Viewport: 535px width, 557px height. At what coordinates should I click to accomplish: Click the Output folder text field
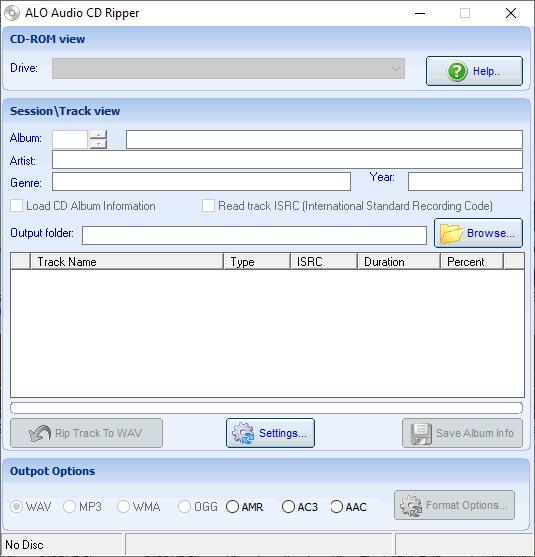tap(254, 236)
